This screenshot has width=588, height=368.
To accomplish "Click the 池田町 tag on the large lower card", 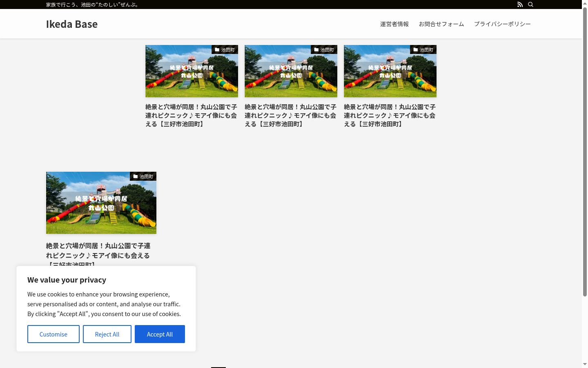I will point(143,176).
